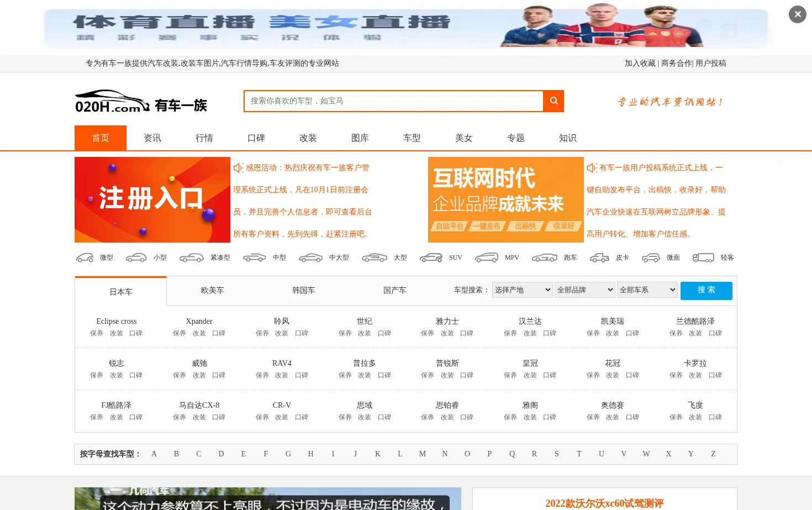Filter models by letter M
The width and height of the screenshot is (812, 510).
tap(423, 454)
